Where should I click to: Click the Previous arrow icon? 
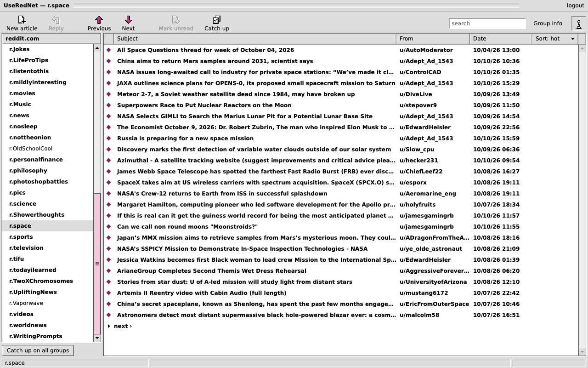[99, 20]
